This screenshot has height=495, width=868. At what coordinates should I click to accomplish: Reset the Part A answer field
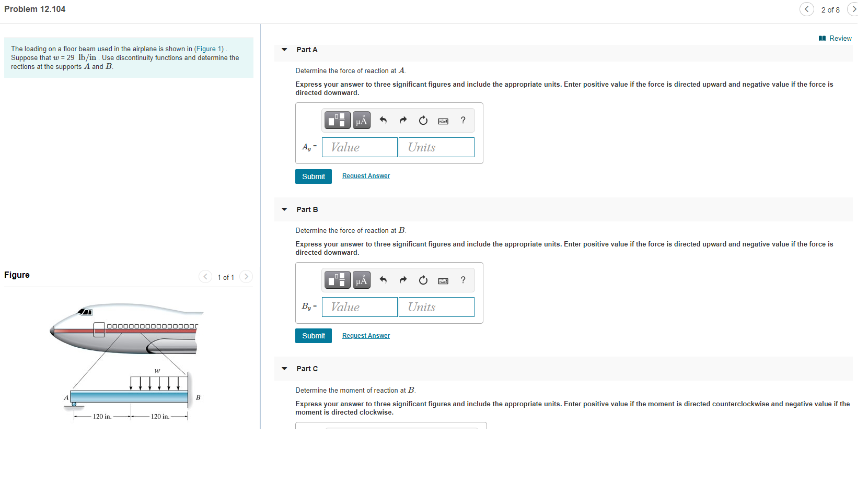click(423, 120)
